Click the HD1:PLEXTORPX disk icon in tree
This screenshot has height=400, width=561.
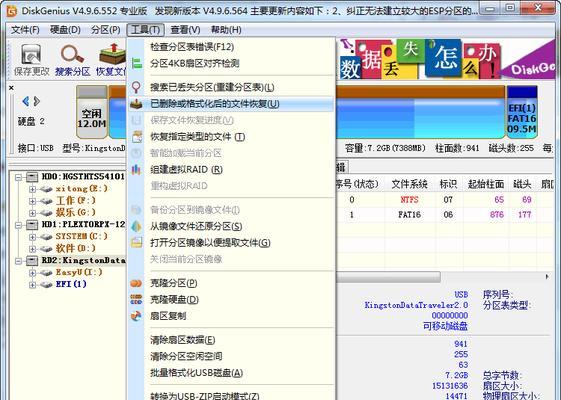32,224
